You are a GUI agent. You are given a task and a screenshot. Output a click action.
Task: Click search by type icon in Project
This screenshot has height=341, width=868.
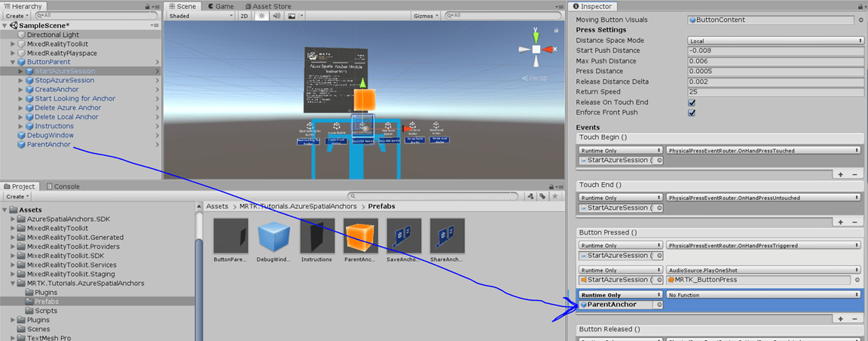tap(530, 196)
